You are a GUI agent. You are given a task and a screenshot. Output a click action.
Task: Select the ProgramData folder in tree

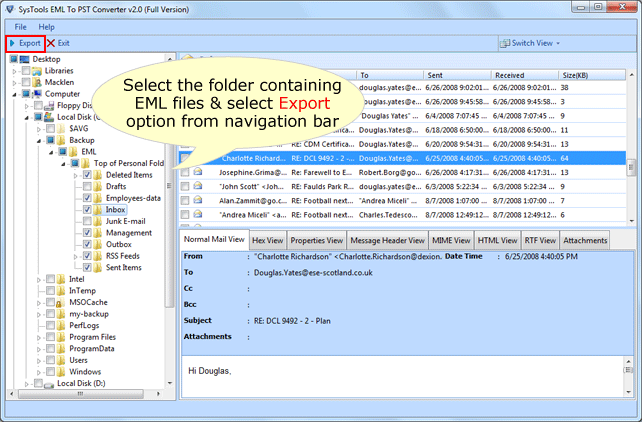point(92,349)
